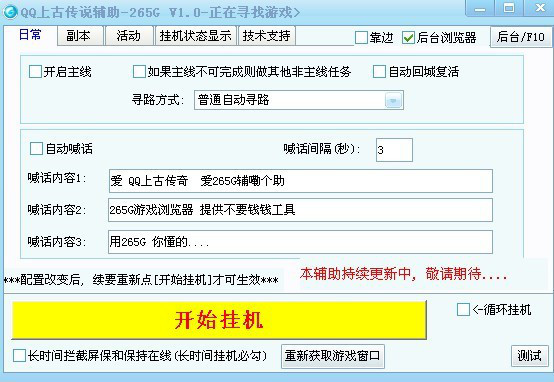Open the 技术支持 tab
Viewport: 554px width, 382px height.
click(x=267, y=36)
